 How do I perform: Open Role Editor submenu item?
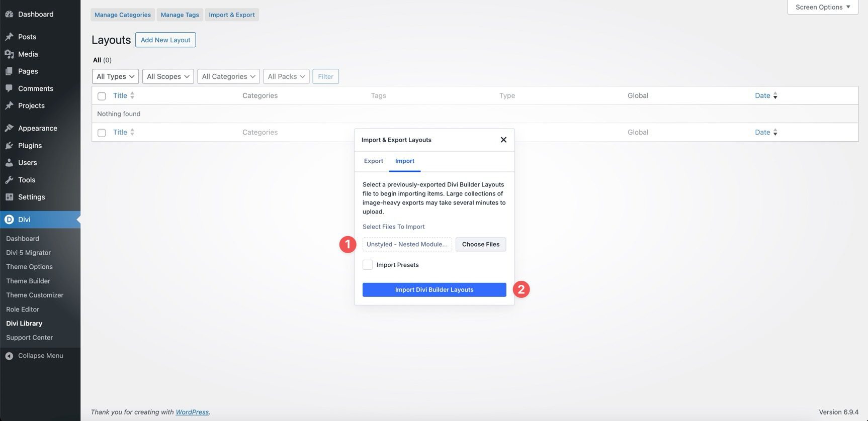23,309
